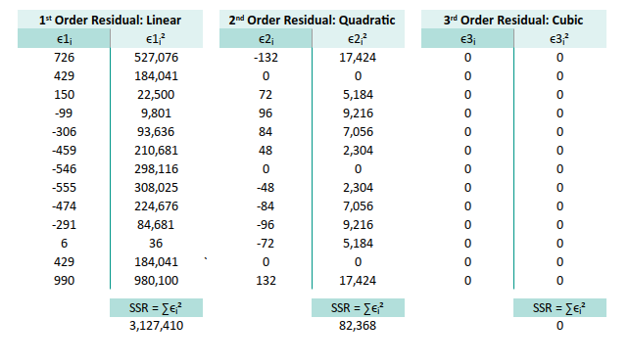Select the linear SSR total 3,127,410
Viewport: 630px width, 364px height.
point(157,326)
